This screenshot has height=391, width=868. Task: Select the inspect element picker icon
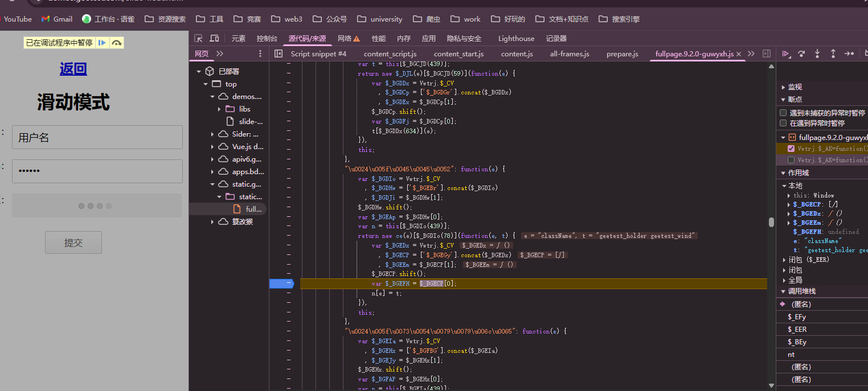[198, 39]
